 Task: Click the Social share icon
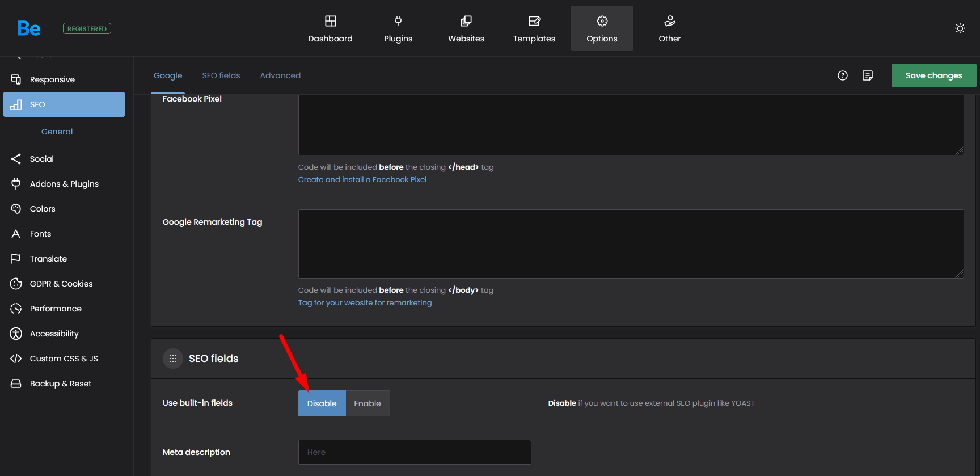click(16, 159)
